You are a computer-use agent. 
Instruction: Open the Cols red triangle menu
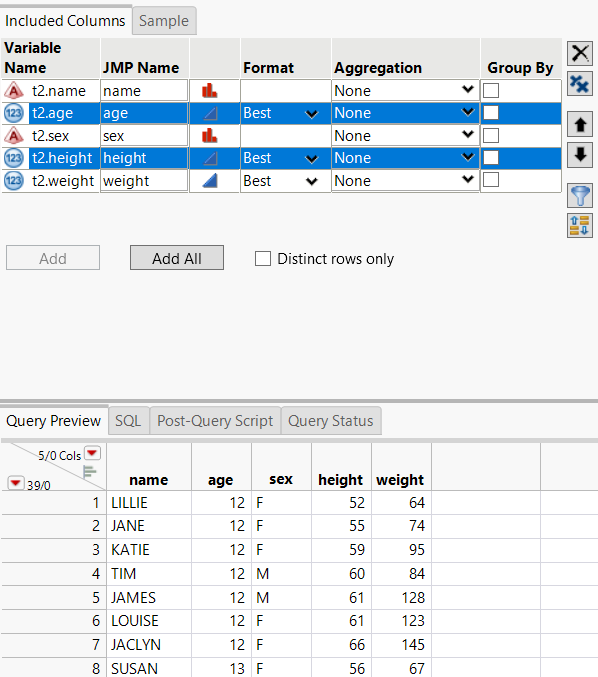92,453
